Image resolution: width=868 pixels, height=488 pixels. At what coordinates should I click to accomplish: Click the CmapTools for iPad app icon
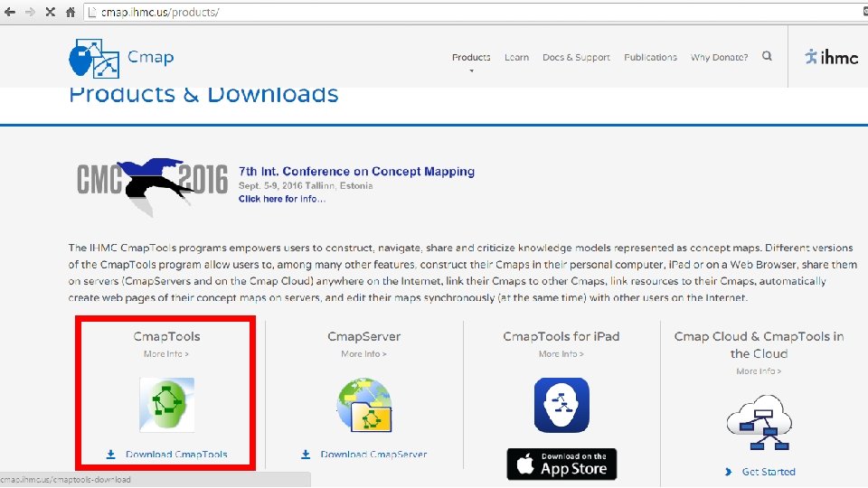click(x=561, y=405)
